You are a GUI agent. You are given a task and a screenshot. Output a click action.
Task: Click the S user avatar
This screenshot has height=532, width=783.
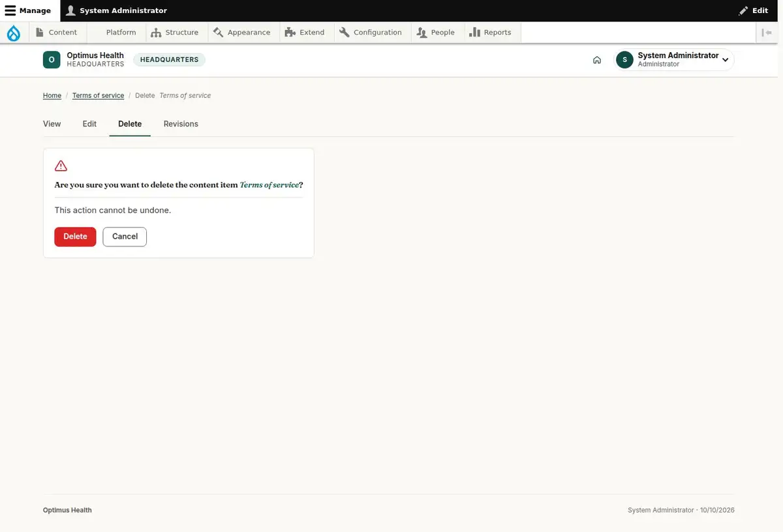pos(624,59)
